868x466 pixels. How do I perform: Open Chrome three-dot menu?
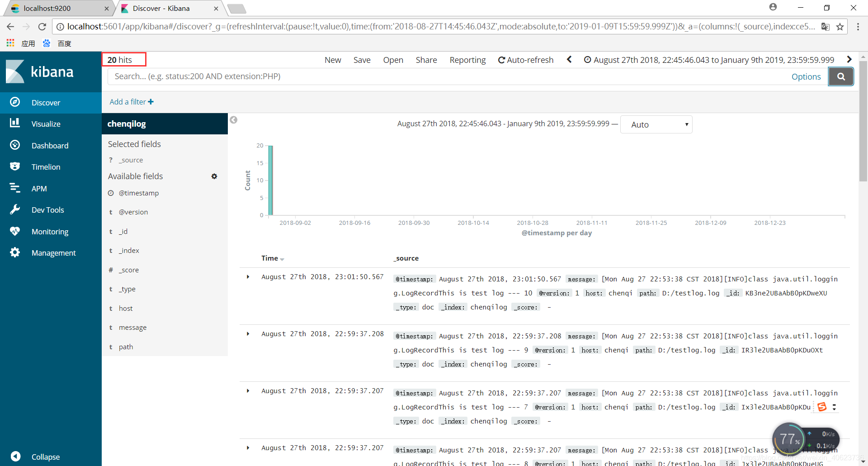pyautogui.click(x=858, y=27)
